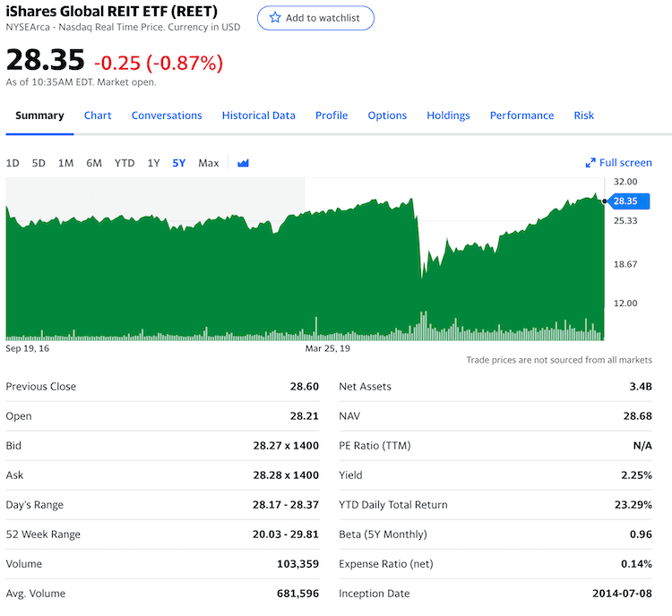Click the 32.00 y-axis label
The width and height of the screenshot is (672, 616).
point(625,182)
